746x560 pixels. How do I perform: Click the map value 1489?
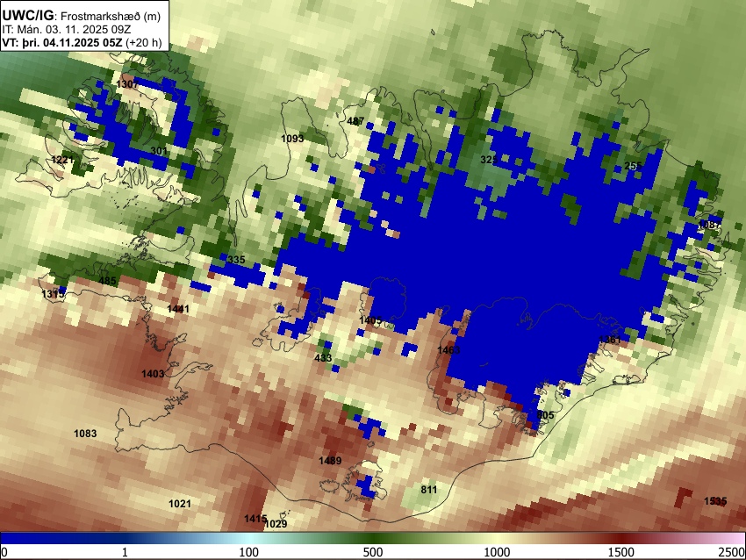[x=330, y=460]
